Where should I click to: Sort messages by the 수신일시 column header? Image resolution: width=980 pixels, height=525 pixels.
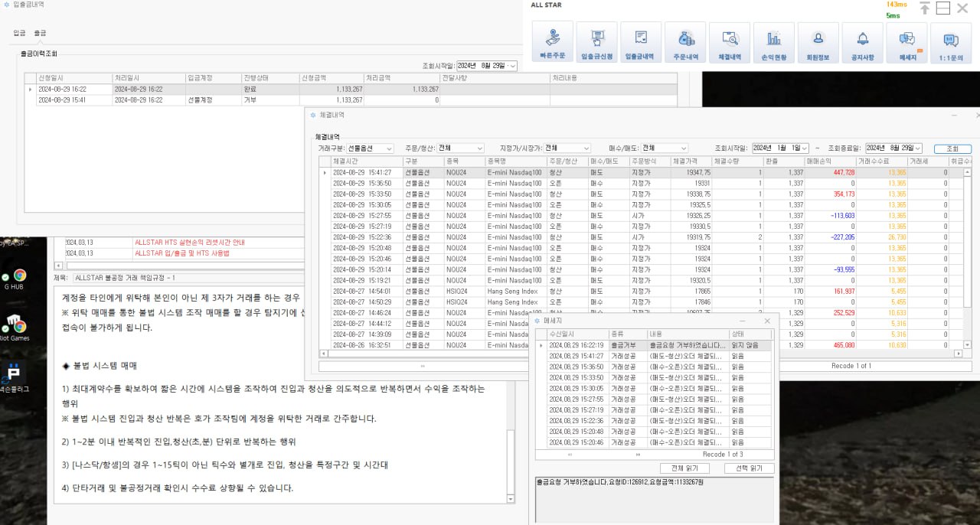coord(578,334)
